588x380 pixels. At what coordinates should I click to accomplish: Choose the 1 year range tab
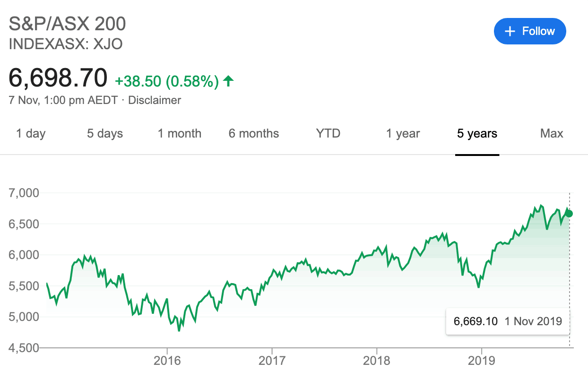click(403, 134)
